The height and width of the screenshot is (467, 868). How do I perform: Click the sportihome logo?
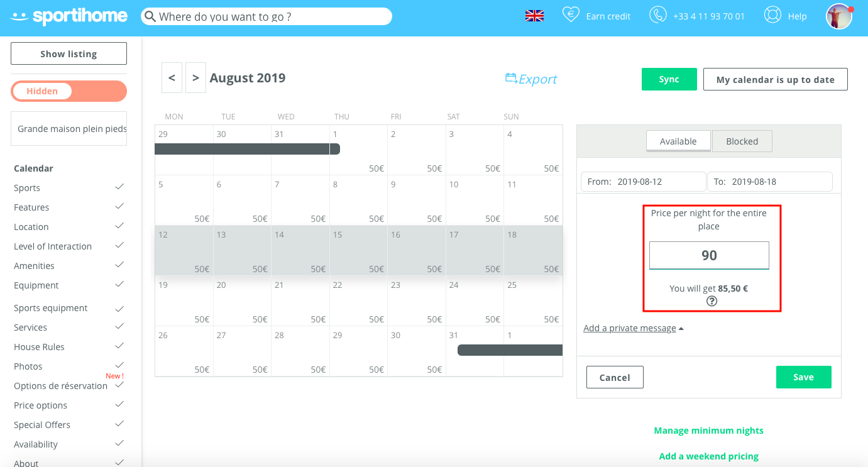point(69,16)
